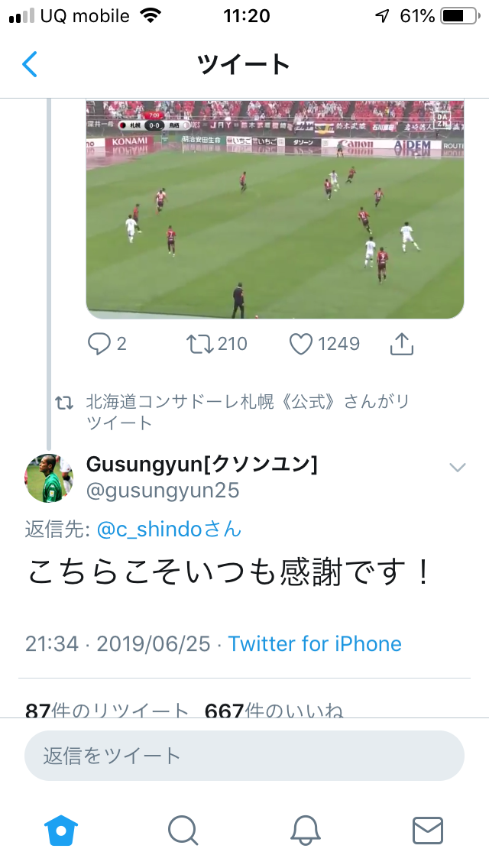The width and height of the screenshot is (489, 868).
Task: Open the Messages envelope tab
Action: 427,829
